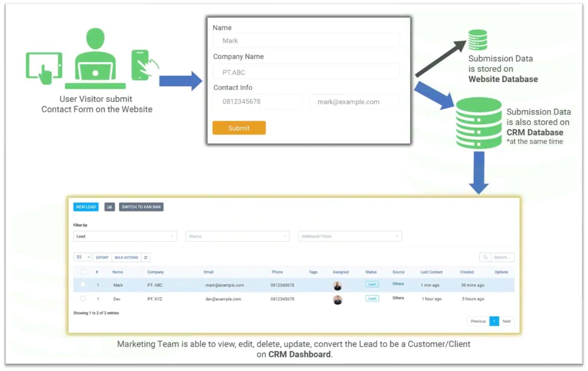Image resolution: width=588 pixels, height=371 pixels.
Task: Sort the table by the Company column
Action: pos(155,272)
